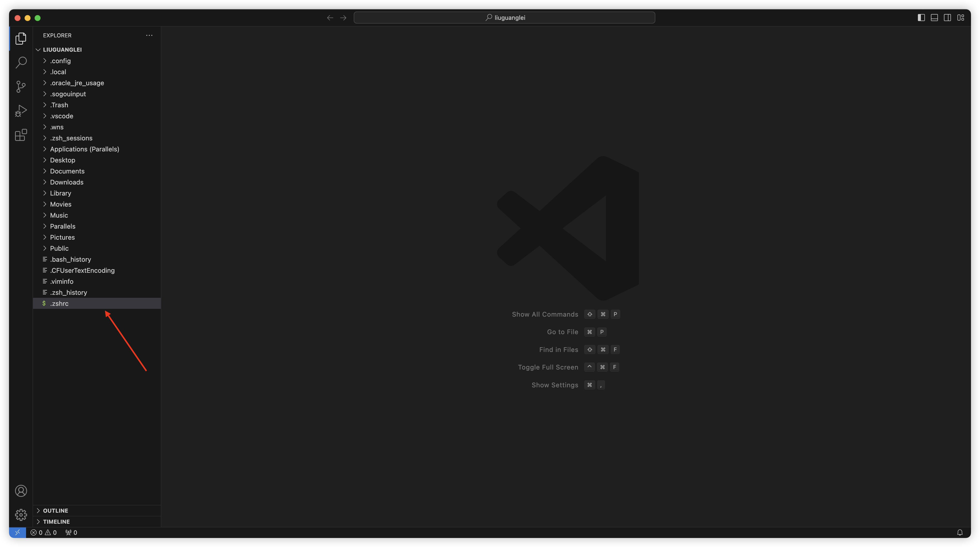Click the notifications bell in status bar

coord(959,532)
